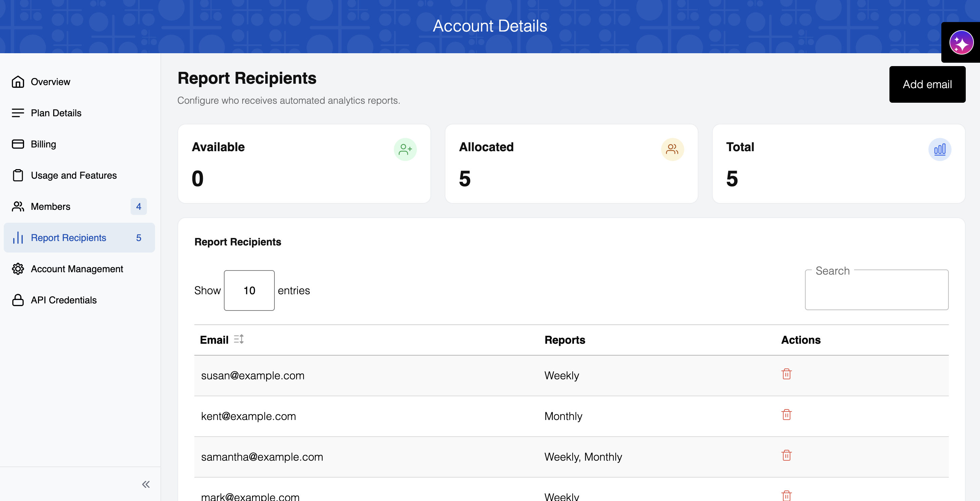Image resolution: width=980 pixels, height=501 pixels.
Task: Delete mark@example.com recipient
Action: point(786,496)
